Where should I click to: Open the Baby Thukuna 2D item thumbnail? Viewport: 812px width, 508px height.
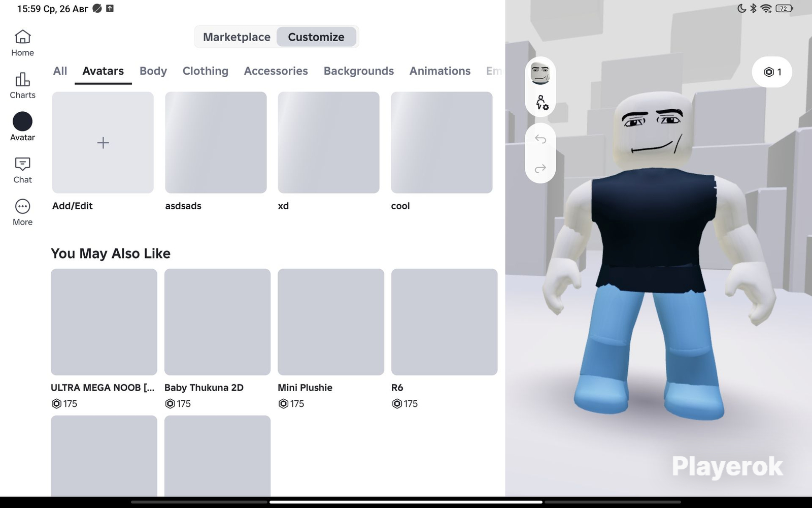[217, 322]
